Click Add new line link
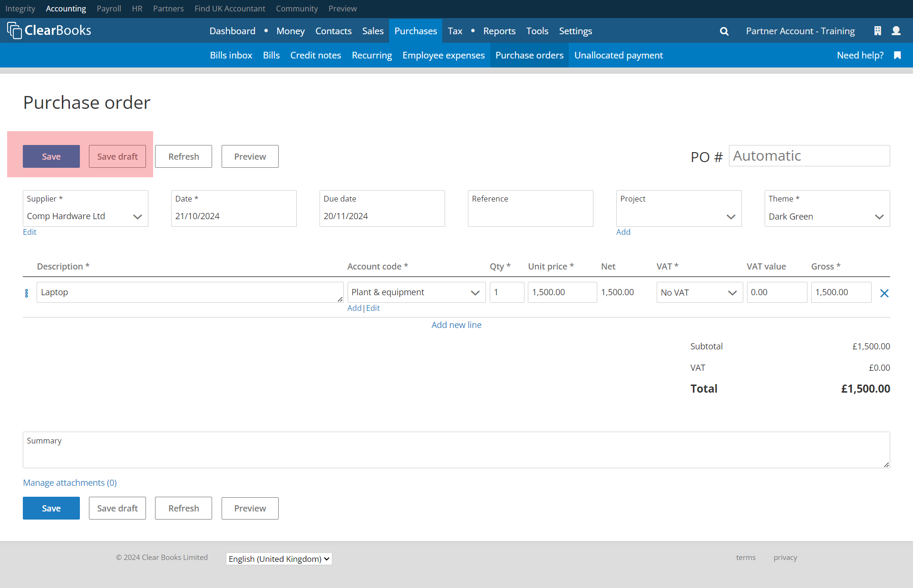Viewport: 913px width, 588px height. point(456,325)
